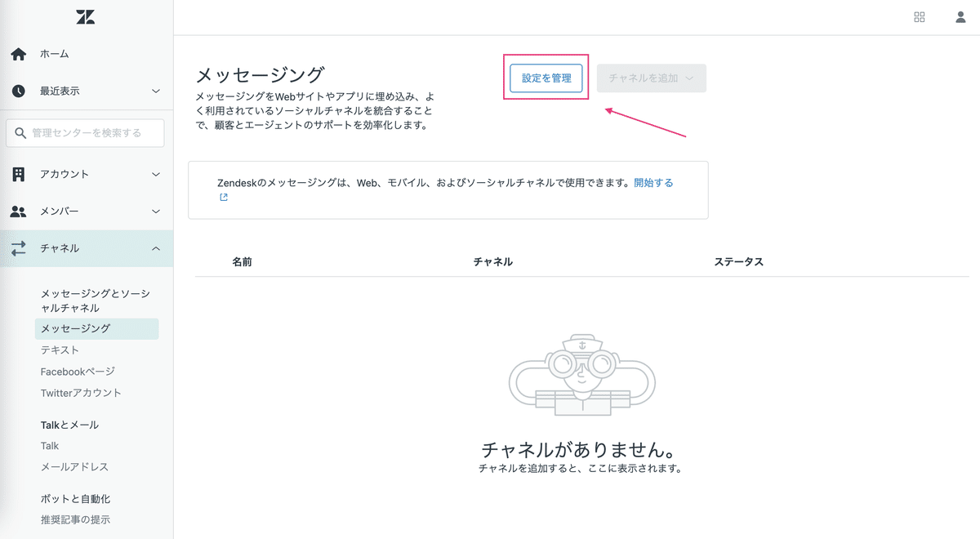This screenshot has width=980, height=539.
Task: Click the home icon beside ホーム
Action: [18, 54]
